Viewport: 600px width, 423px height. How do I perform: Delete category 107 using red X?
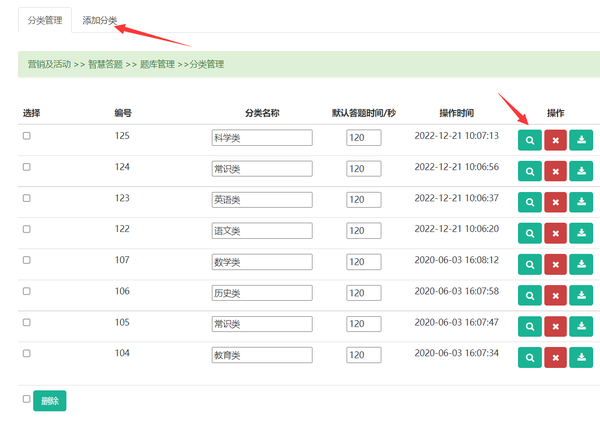[x=555, y=265]
